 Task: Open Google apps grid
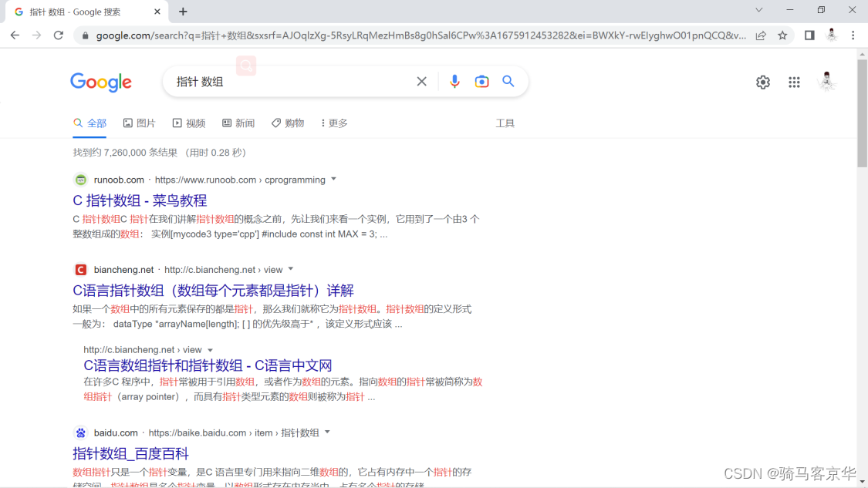[795, 82]
